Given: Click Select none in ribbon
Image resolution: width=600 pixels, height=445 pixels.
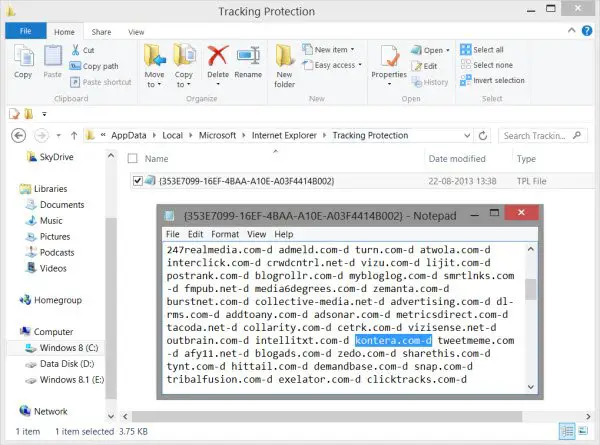Looking at the screenshot, I should point(486,65).
